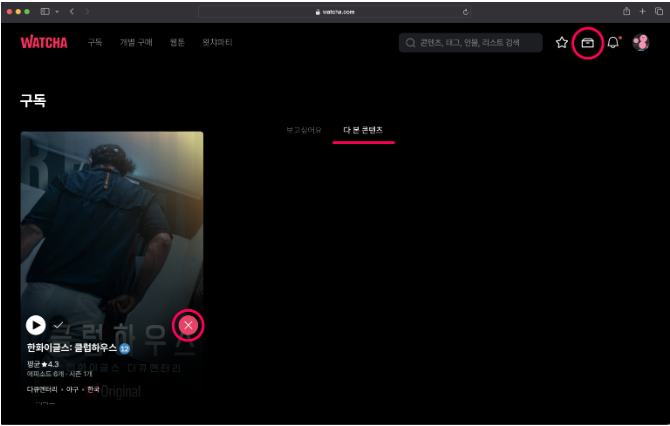The image size is (670, 426).
Task: Toggle the watched checkmark on the card
Action: [x=59, y=325]
